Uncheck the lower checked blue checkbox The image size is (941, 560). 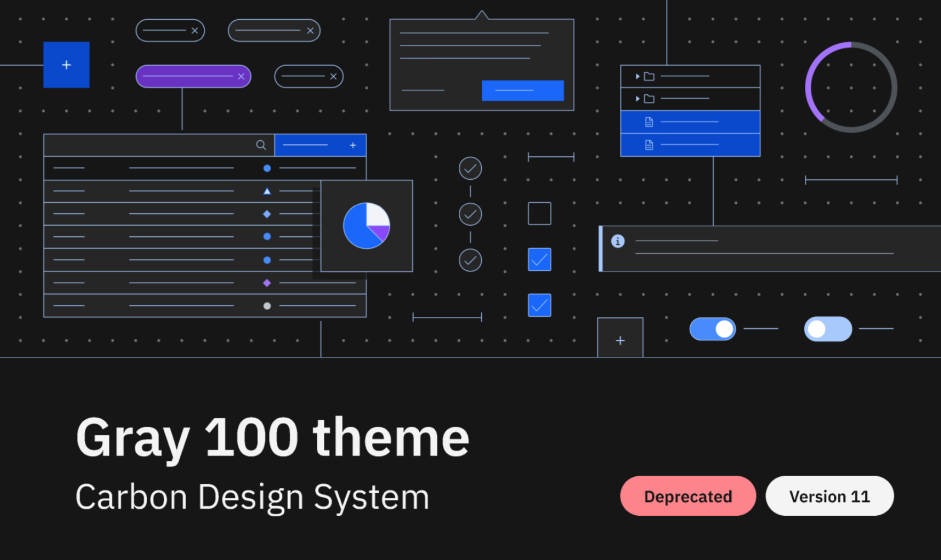(x=539, y=305)
